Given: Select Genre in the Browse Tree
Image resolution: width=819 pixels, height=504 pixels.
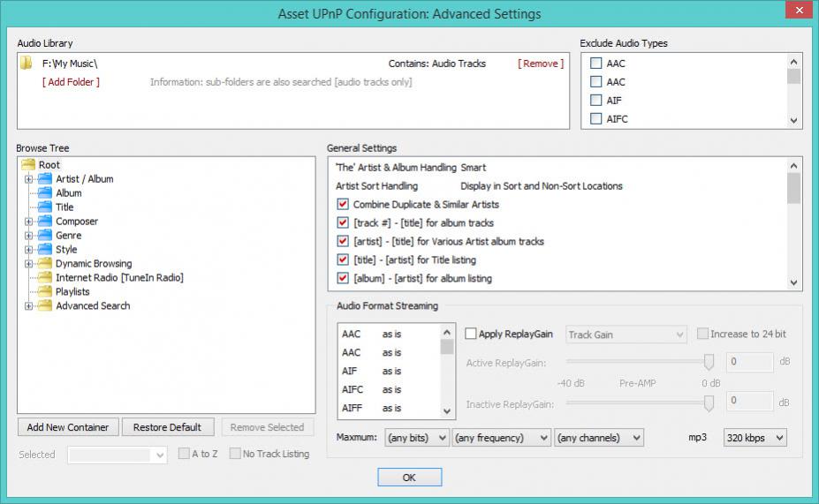Looking at the screenshot, I should pos(68,236).
